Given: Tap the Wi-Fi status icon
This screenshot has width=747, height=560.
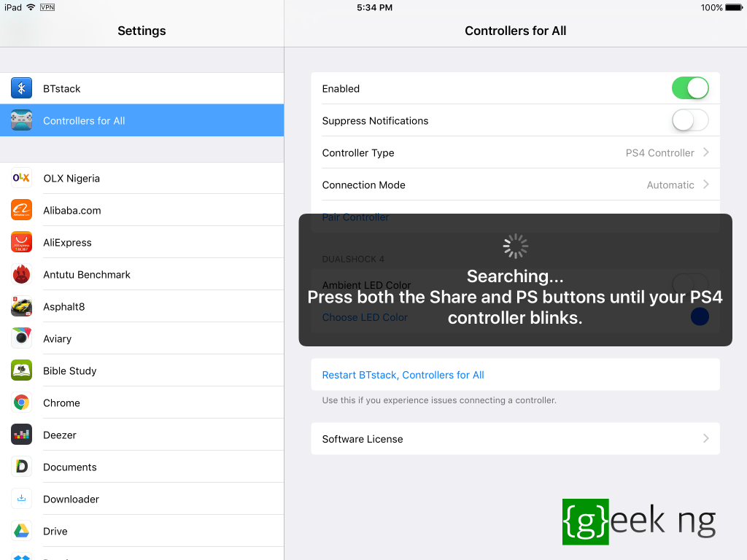Looking at the screenshot, I should click(x=31, y=7).
